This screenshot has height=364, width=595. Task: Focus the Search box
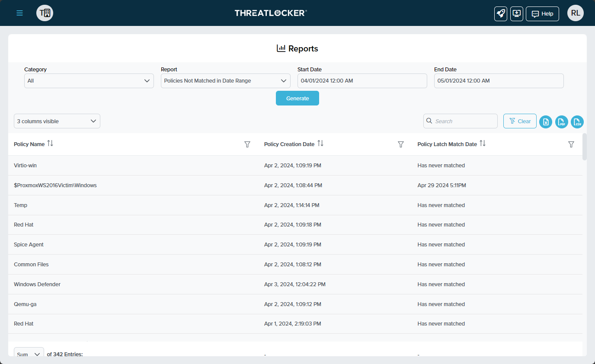[461, 121]
